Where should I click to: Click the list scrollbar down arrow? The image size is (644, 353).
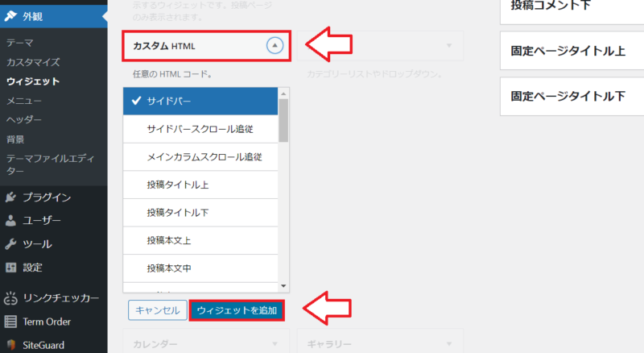pyautogui.click(x=283, y=286)
